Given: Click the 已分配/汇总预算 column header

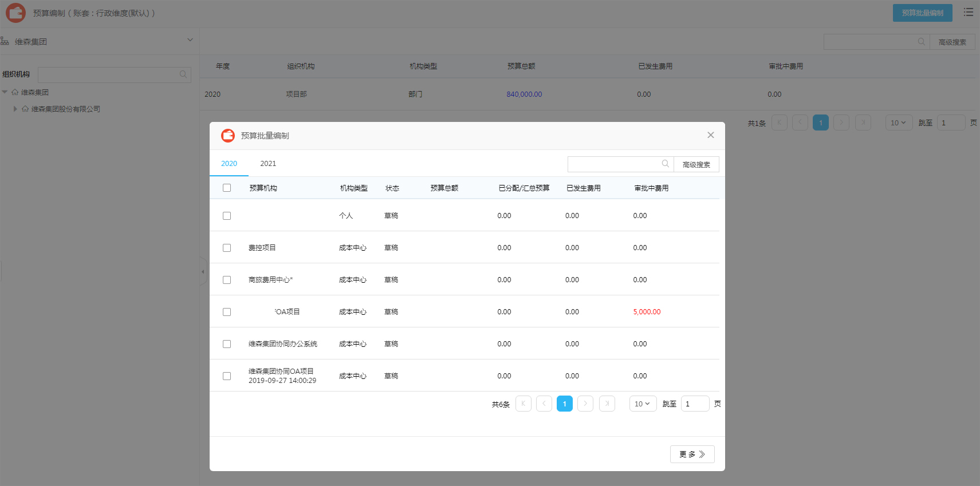Looking at the screenshot, I should coord(524,188).
